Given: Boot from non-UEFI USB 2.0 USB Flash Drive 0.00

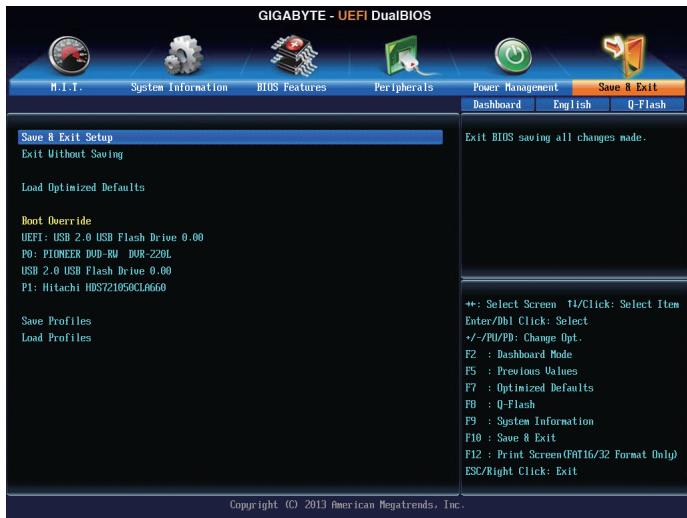Looking at the screenshot, I should [x=96, y=271].
